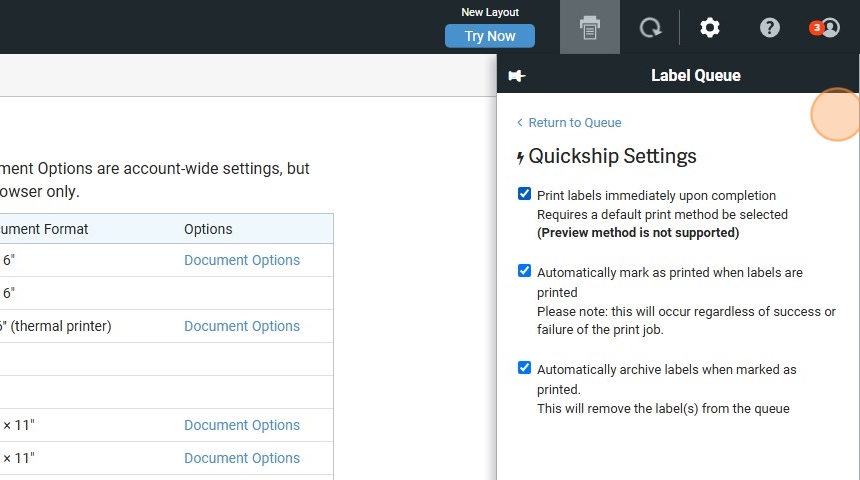860x480 pixels.
Task: Open Document Options for the first row
Action: coord(242,260)
